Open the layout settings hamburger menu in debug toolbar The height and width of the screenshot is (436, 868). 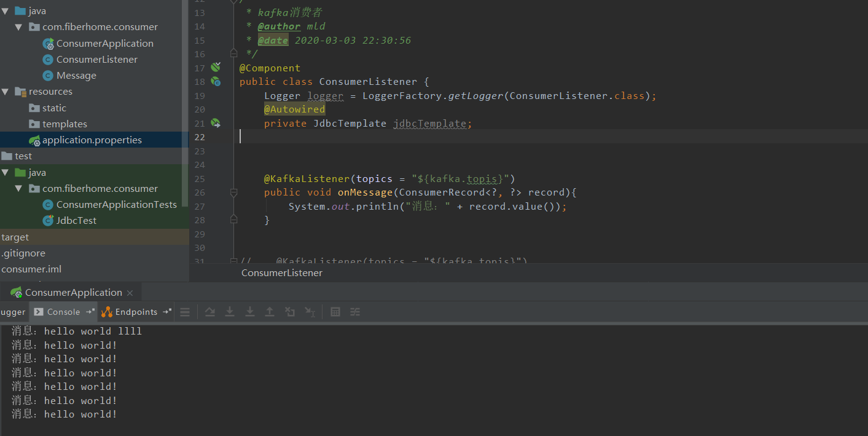185,312
